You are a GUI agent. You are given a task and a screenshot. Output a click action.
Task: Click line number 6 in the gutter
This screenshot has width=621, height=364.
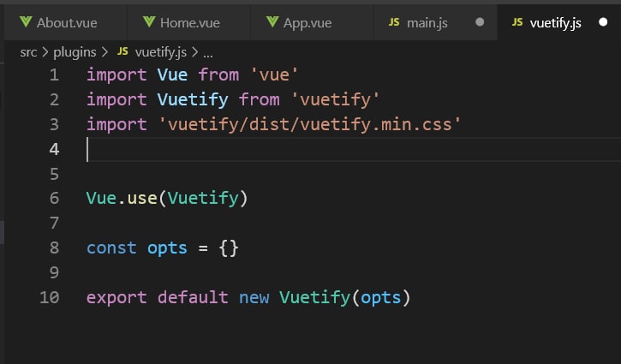tap(54, 199)
